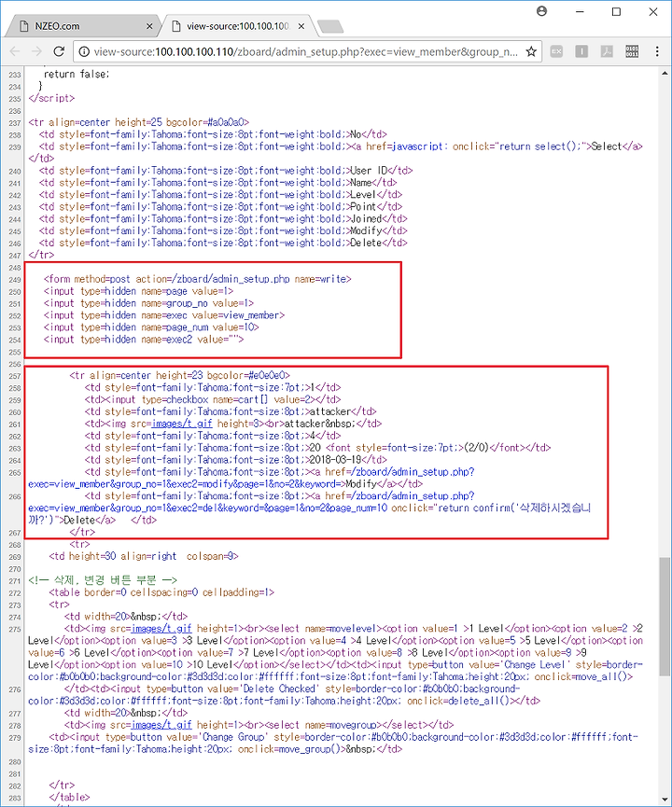Go back with the browser back arrow

(x=14, y=51)
